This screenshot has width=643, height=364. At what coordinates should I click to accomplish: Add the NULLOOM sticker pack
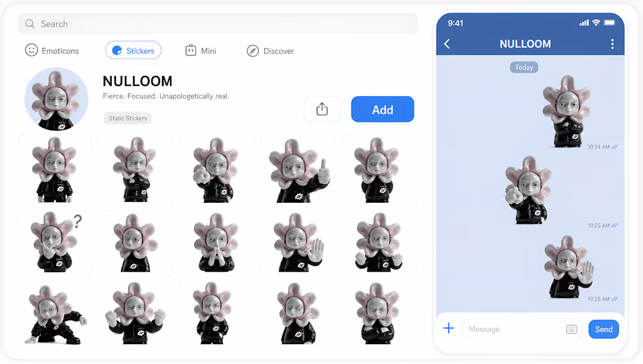pyautogui.click(x=383, y=109)
